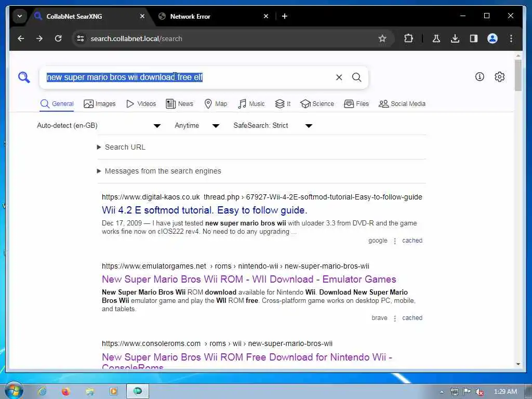This screenshot has width=532, height=399.
Task: Open the Auto-detect language dropdown
Action: pos(99,126)
